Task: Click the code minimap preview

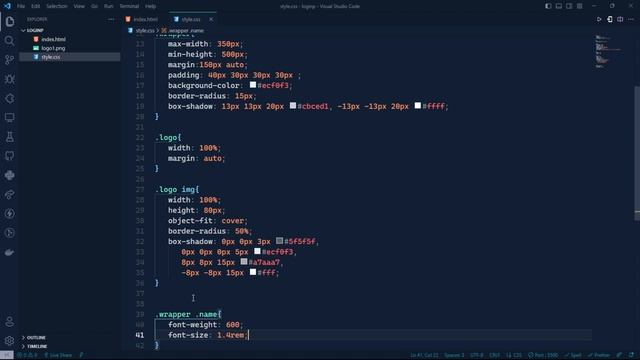Action: point(608,51)
